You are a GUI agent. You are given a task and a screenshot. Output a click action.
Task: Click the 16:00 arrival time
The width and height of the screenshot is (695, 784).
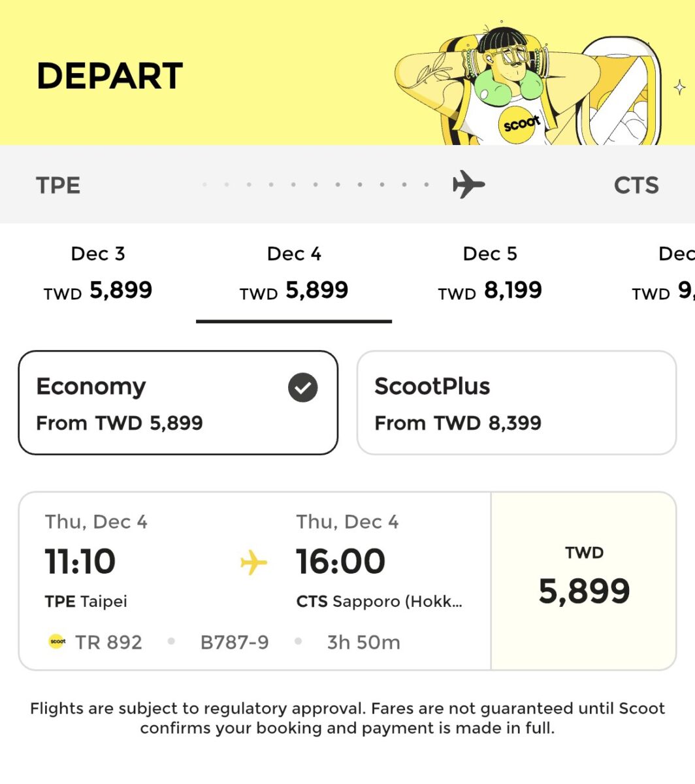click(x=340, y=562)
